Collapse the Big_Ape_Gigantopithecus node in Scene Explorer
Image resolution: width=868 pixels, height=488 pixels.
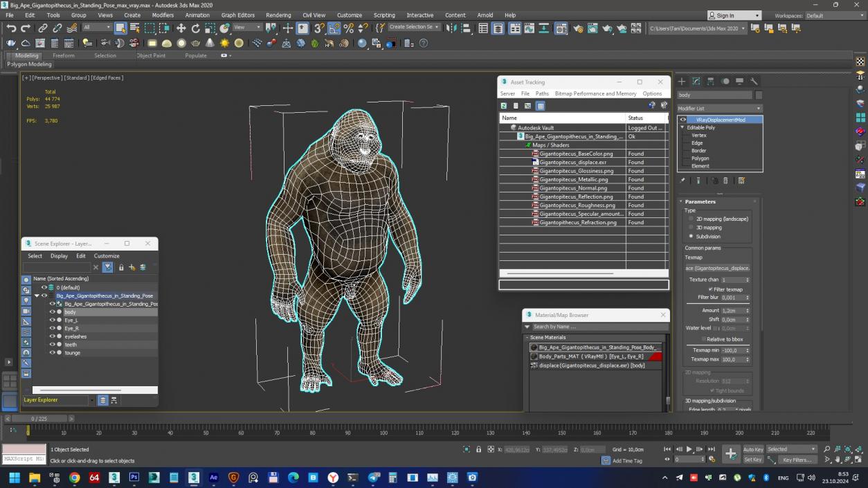point(37,296)
